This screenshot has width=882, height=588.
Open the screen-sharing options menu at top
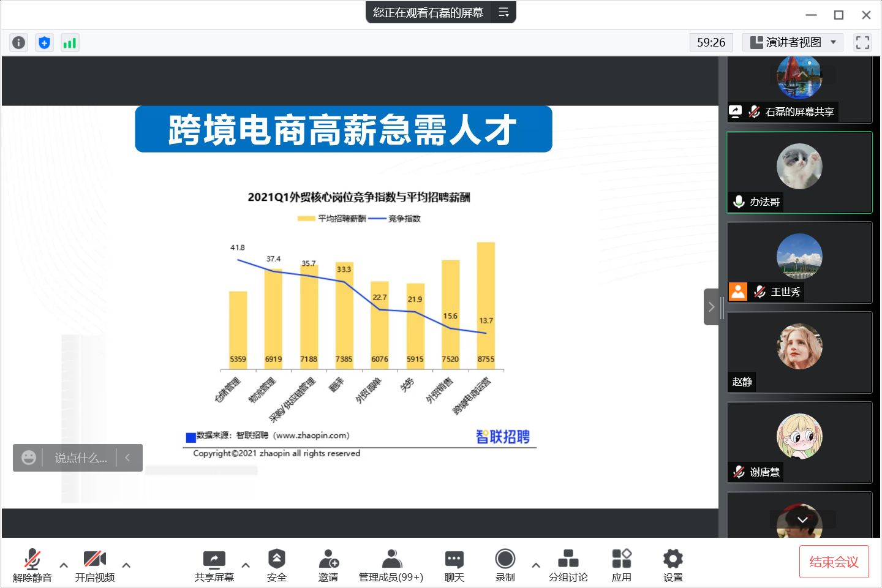pyautogui.click(x=503, y=12)
